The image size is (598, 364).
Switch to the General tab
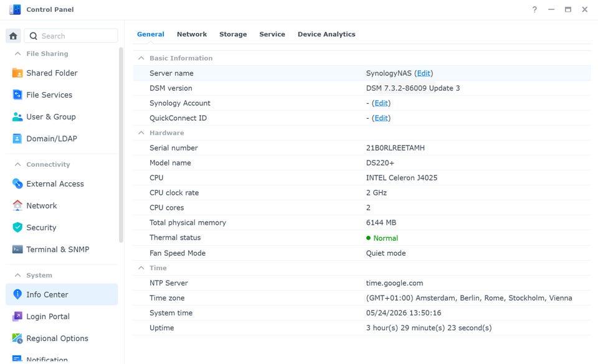pyautogui.click(x=151, y=34)
